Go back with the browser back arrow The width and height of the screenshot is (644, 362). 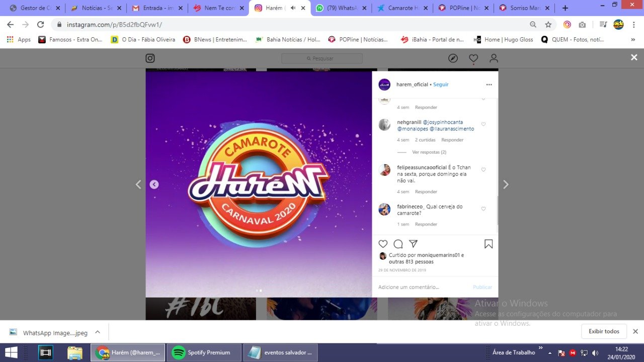pos(11,24)
